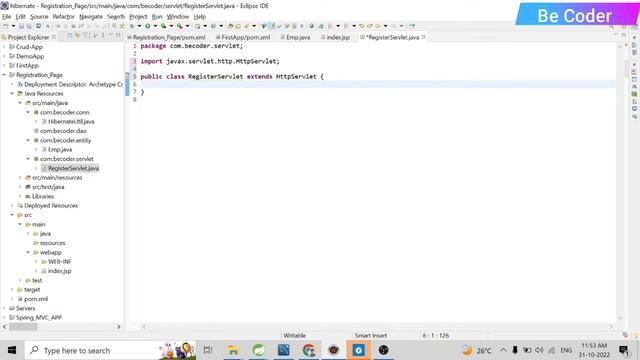Switch to the index.jsp editor tab
The image size is (640, 360).
click(336, 37)
